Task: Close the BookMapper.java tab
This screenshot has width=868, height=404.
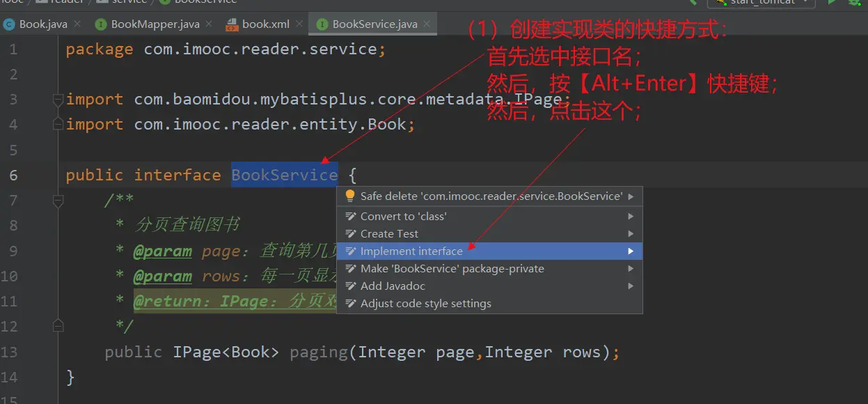Action: [209, 24]
